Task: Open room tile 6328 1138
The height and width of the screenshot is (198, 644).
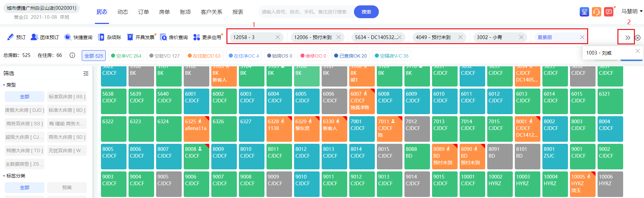Action: click(279, 129)
